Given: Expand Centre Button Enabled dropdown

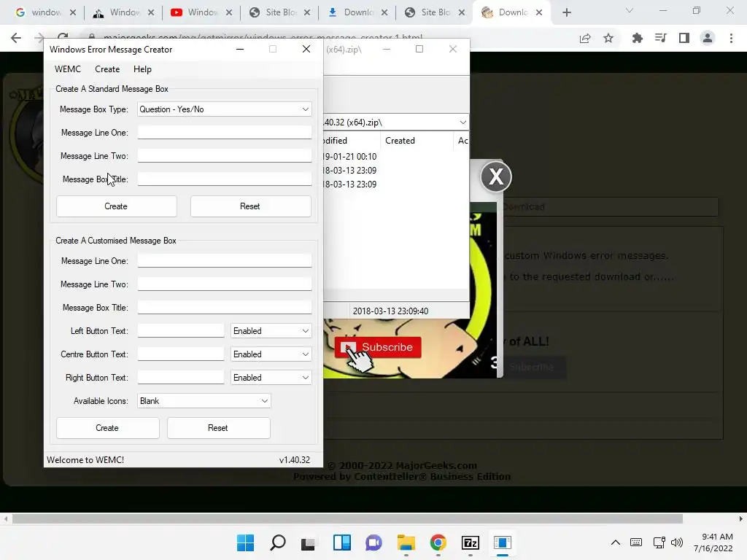Looking at the screenshot, I should tap(271, 354).
